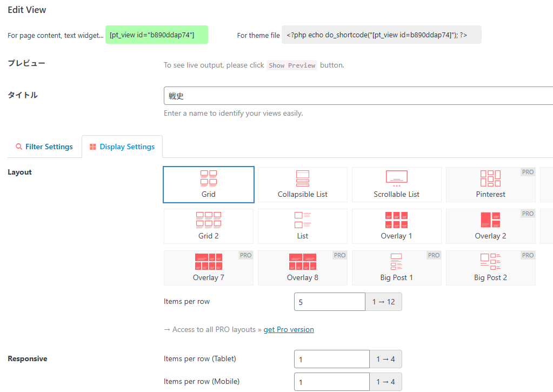The width and height of the screenshot is (553, 392).
Task: Follow the get Pro version link
Action: click(289, 329)
